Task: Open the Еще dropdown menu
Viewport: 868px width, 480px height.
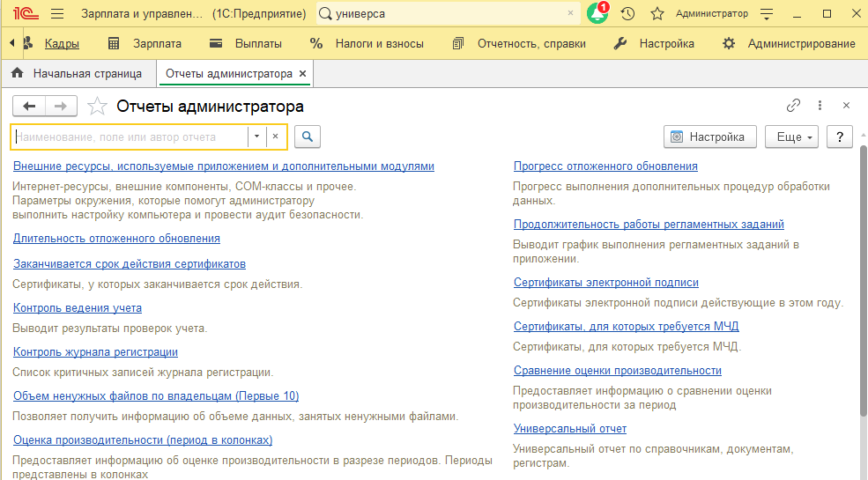Action: coord(792,137)
